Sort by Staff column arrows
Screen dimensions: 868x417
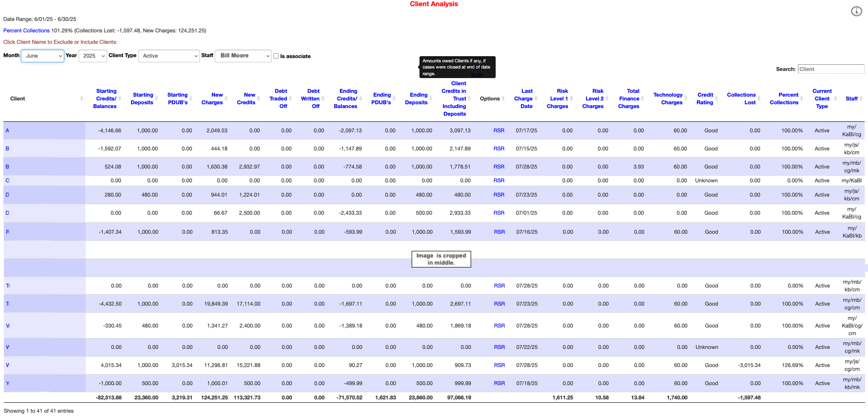pos(861,99)
